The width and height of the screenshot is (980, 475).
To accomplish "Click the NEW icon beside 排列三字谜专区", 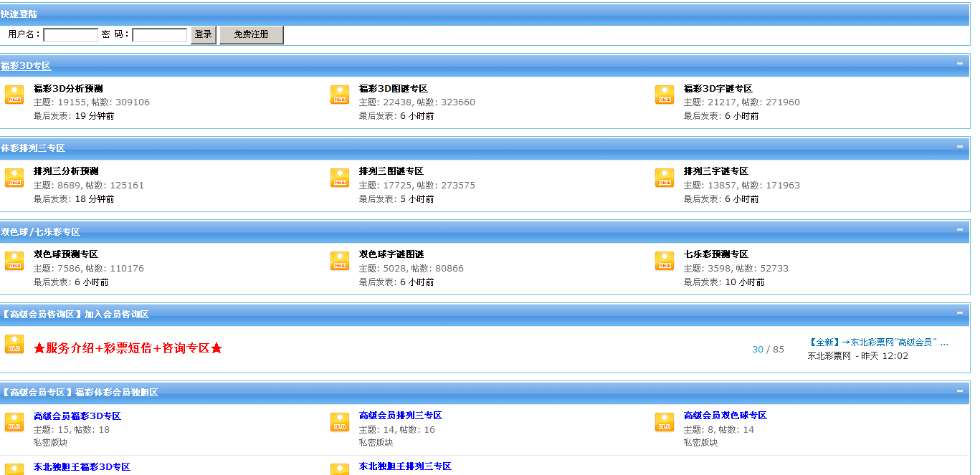I will pyautogui.click(x=665, y=178).
